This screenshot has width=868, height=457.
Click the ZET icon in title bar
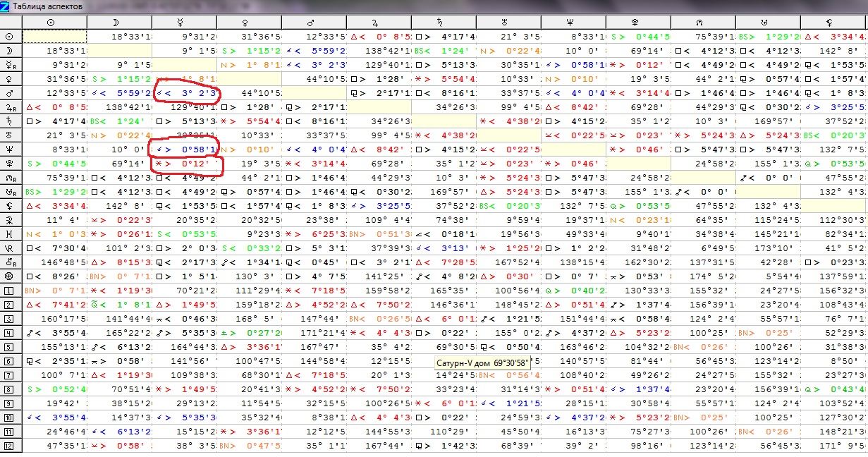pos(6,6)
